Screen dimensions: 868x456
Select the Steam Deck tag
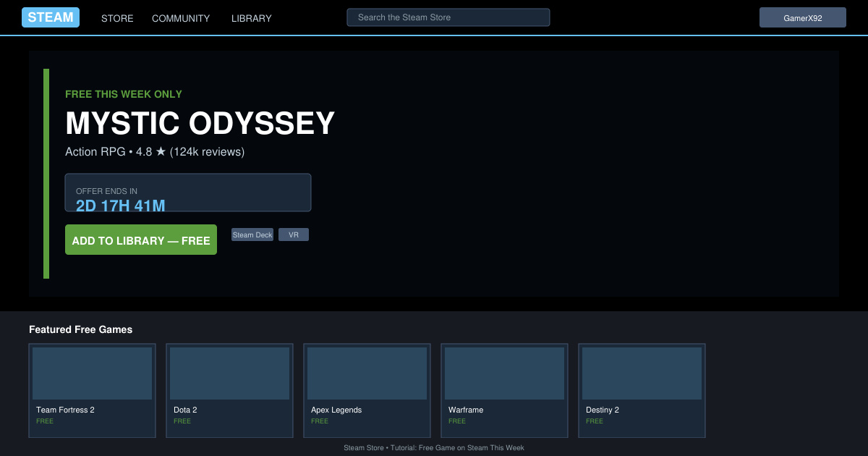click(x=252, y=235)
